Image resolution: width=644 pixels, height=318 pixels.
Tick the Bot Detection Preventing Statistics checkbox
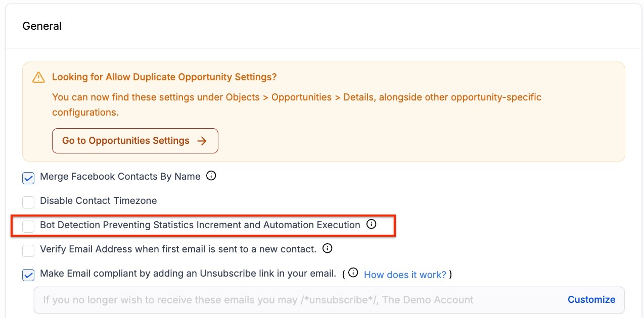(x=28, y=226)
